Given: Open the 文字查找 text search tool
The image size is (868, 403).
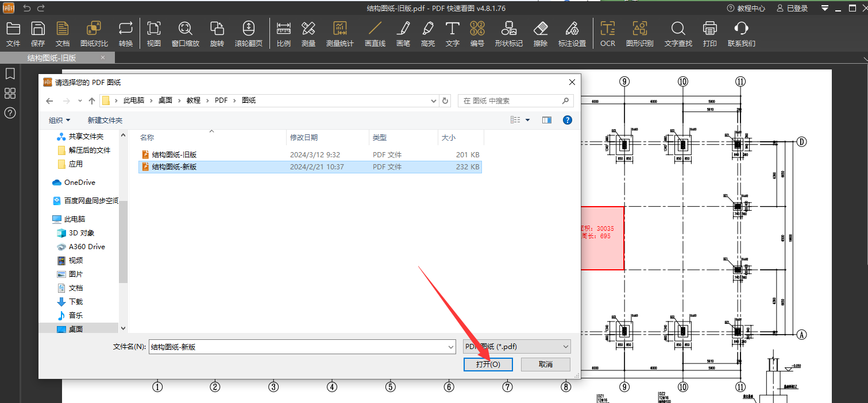Looking at the screenshot, I should pos(678,33).
